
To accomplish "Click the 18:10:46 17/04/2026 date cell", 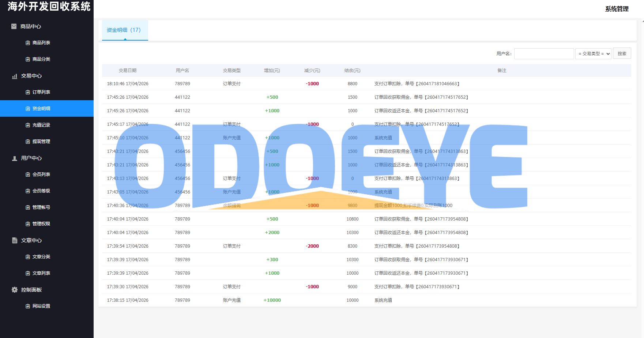I will pyautogui.click(x=128, y=84).
